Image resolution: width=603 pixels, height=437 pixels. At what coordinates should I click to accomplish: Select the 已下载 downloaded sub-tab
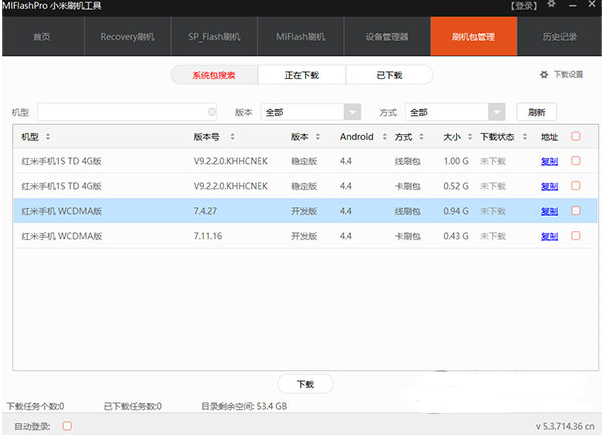coord(389,75)
